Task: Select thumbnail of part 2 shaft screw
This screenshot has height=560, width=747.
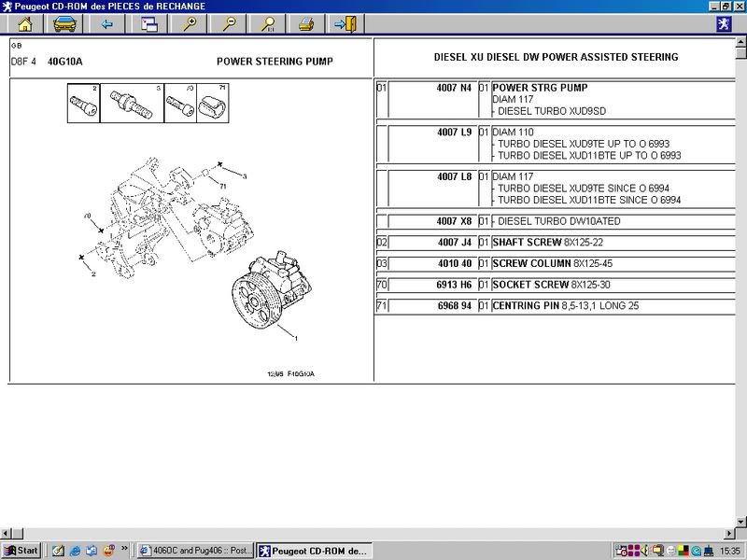Action: coord(84,104)
